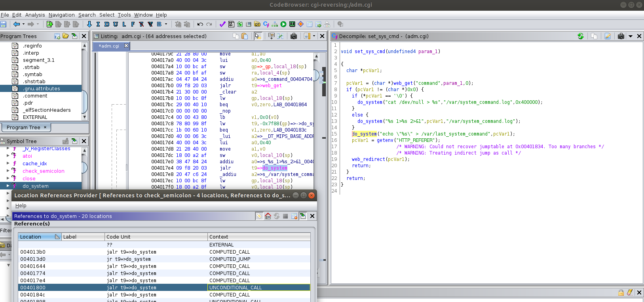Take a snapshot of the Listing view

[294, 36]
